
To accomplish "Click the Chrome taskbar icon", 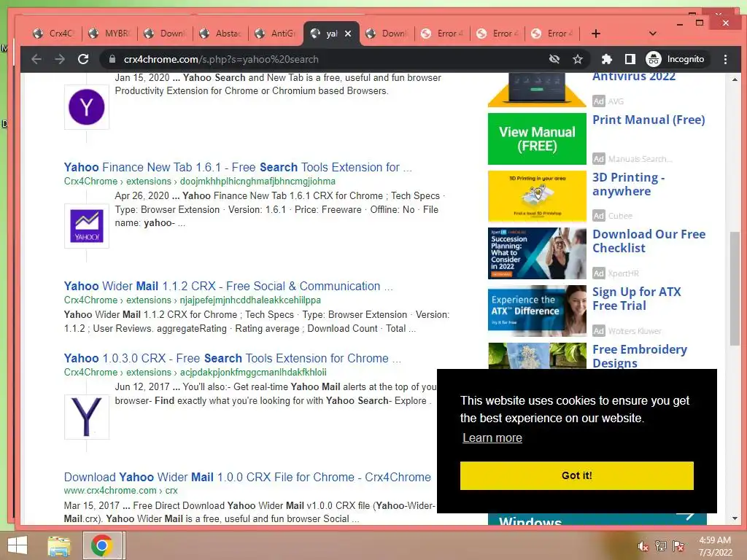I will 102,545.
